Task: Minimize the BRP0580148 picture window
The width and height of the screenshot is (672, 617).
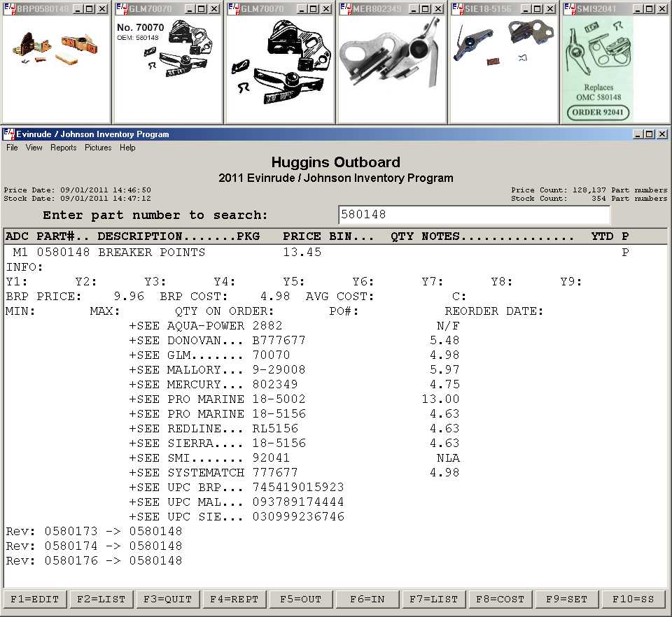Action: (78, 9)
